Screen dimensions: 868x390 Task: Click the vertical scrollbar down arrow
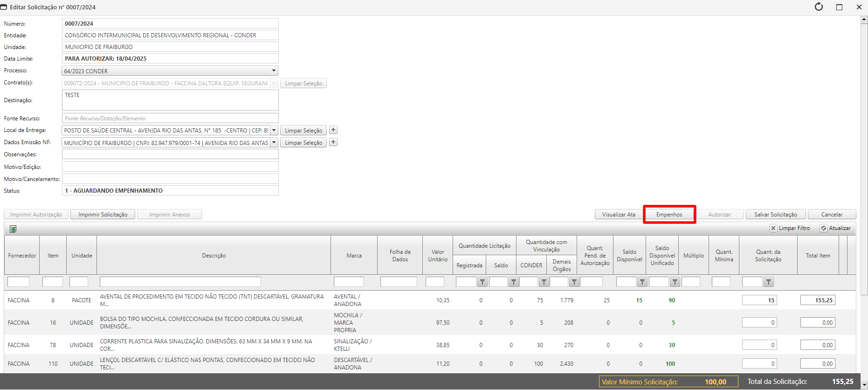point(864,385)
